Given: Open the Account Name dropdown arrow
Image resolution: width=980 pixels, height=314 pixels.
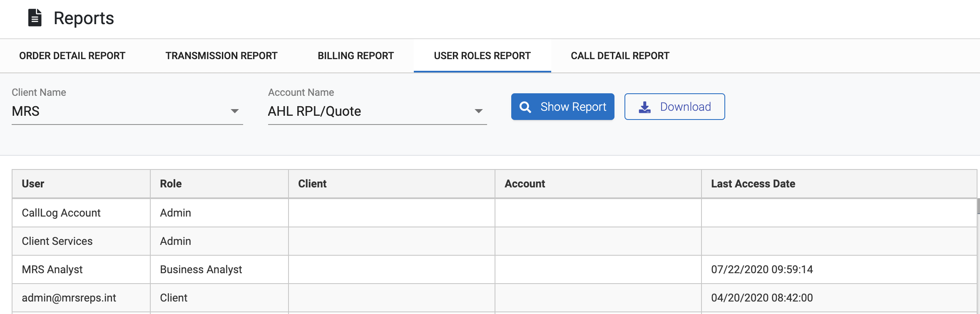Looking at the screenshot, I should tap(479, 111).
